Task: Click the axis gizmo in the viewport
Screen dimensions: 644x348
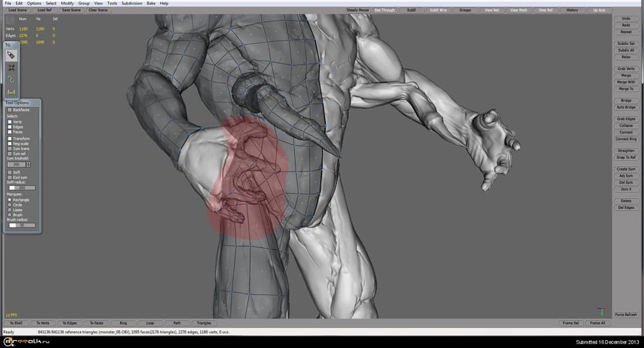Action: [601, 311]
